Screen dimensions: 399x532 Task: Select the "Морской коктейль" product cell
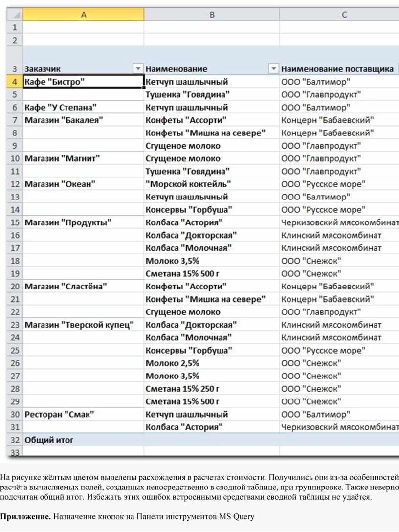tap(212, 184)
